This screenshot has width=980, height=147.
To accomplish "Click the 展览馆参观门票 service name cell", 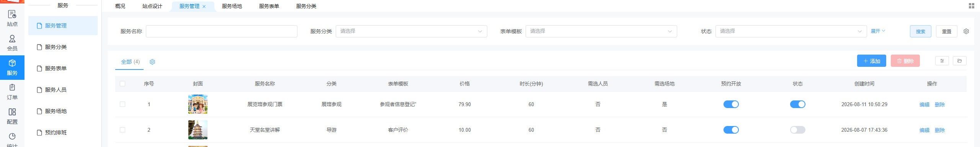I will 265,104.
